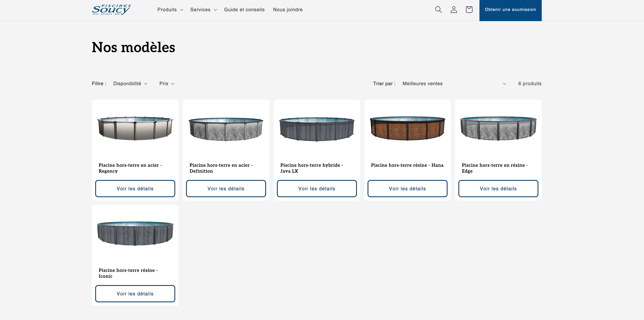The height and width of the screenshot is (320, 644).
Task: Click Voir les détails for Regency
Action: (135, 189)
